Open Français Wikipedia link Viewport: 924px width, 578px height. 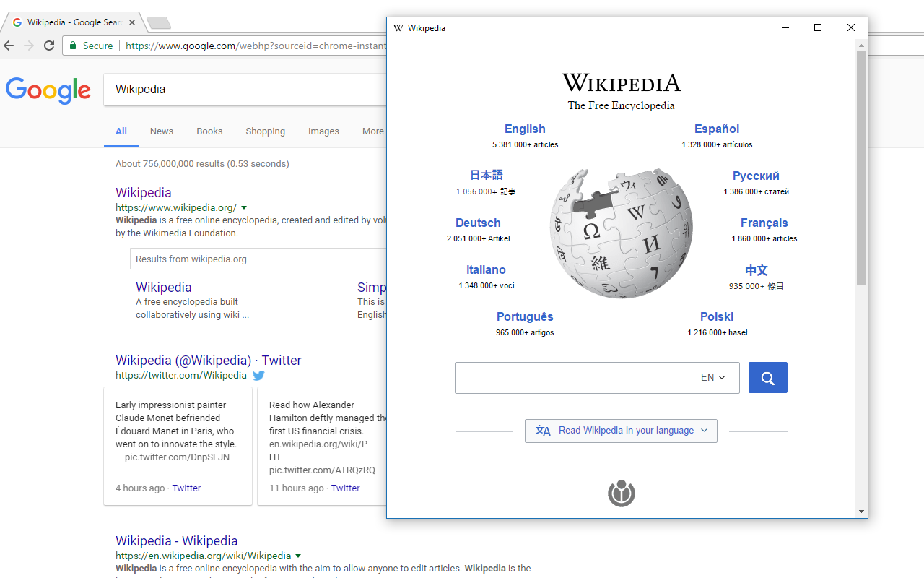click(x=764, y=223)
